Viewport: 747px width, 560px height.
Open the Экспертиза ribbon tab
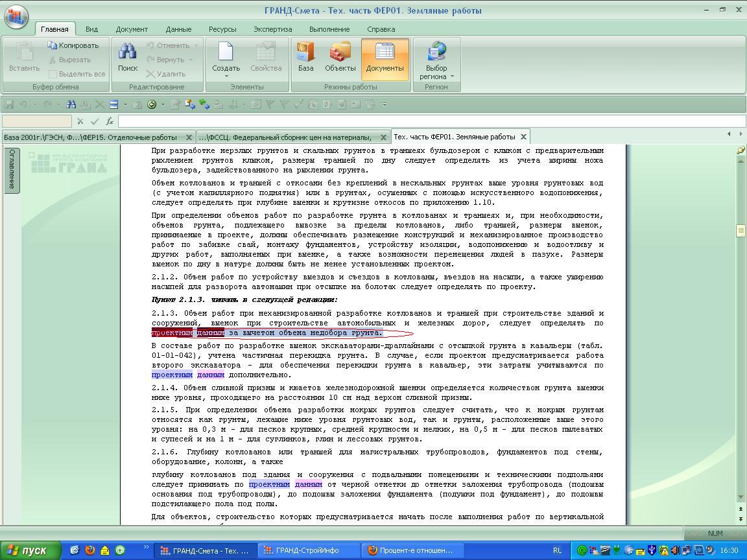[272, 29]
